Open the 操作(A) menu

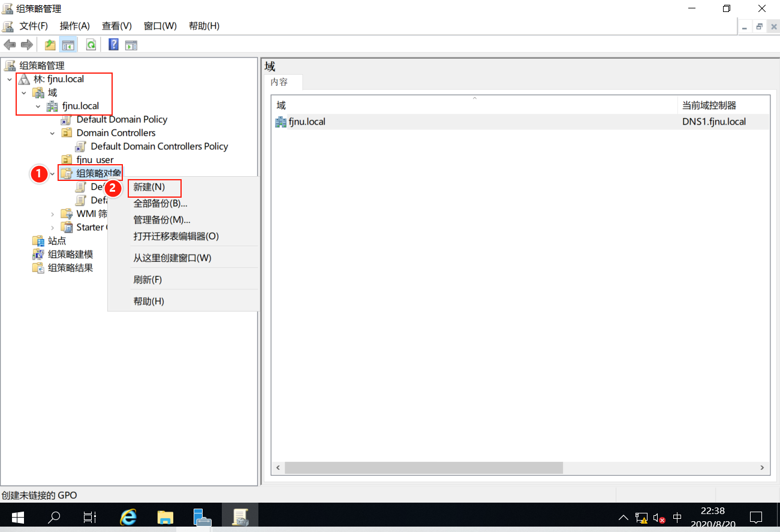click(75, 26)
